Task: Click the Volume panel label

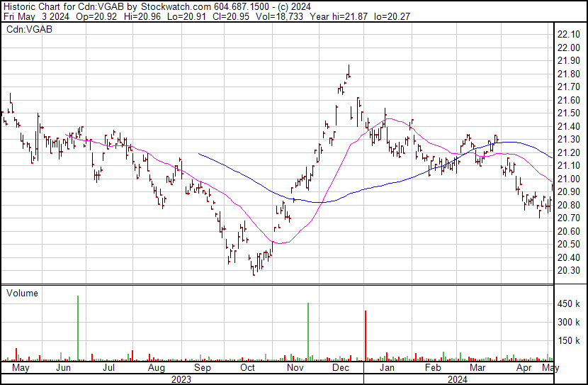Action: 22,293
